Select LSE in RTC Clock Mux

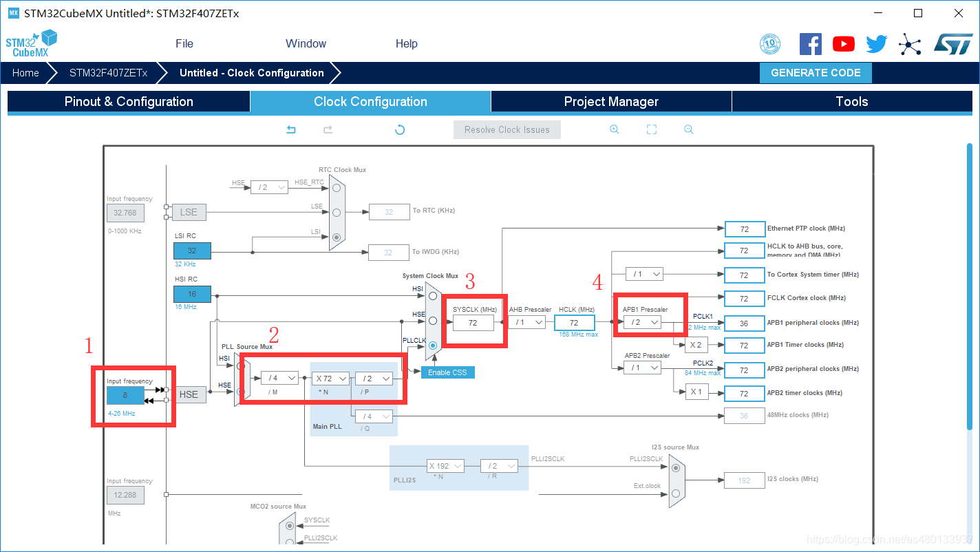(x=337, y=213)
